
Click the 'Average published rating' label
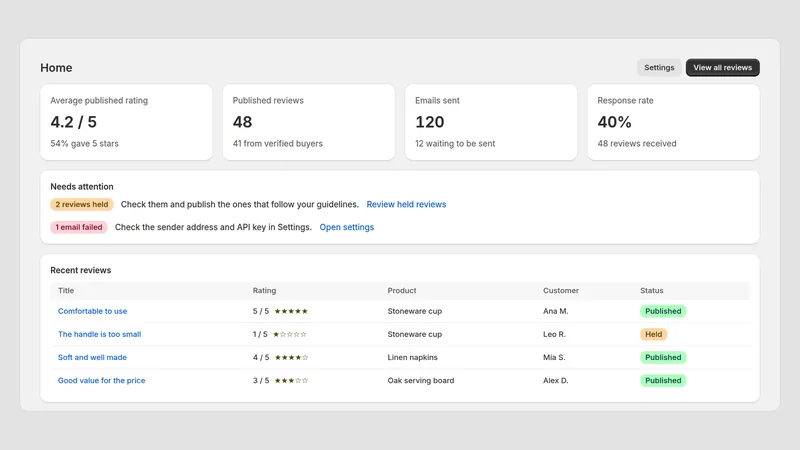[99, 101]
